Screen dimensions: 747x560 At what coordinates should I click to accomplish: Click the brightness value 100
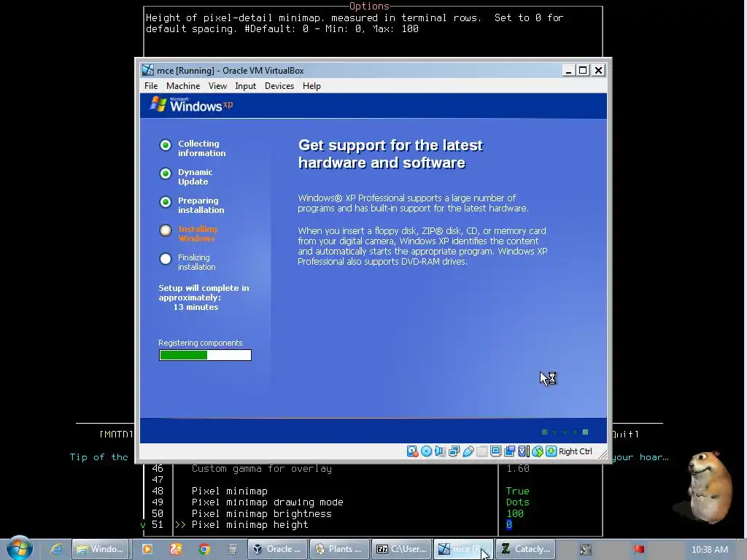click(x=514, y=514)
